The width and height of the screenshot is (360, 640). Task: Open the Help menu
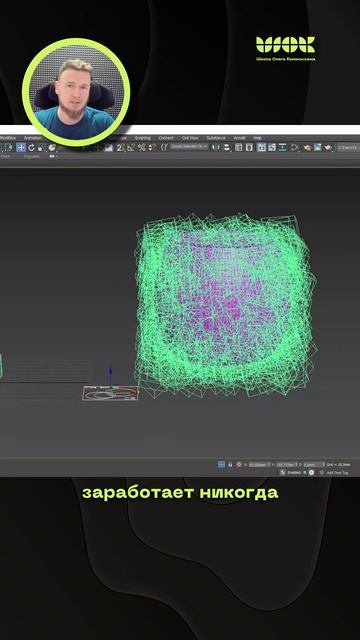[258, 138]
